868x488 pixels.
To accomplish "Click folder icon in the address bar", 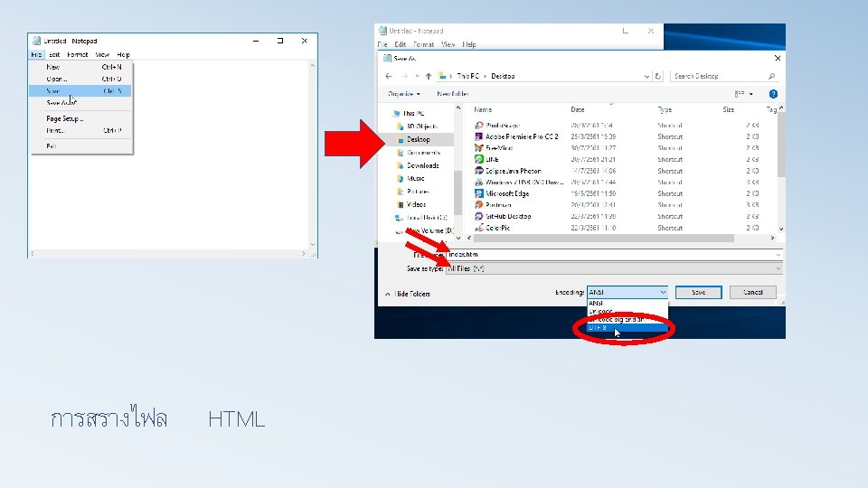I will 442,76.
